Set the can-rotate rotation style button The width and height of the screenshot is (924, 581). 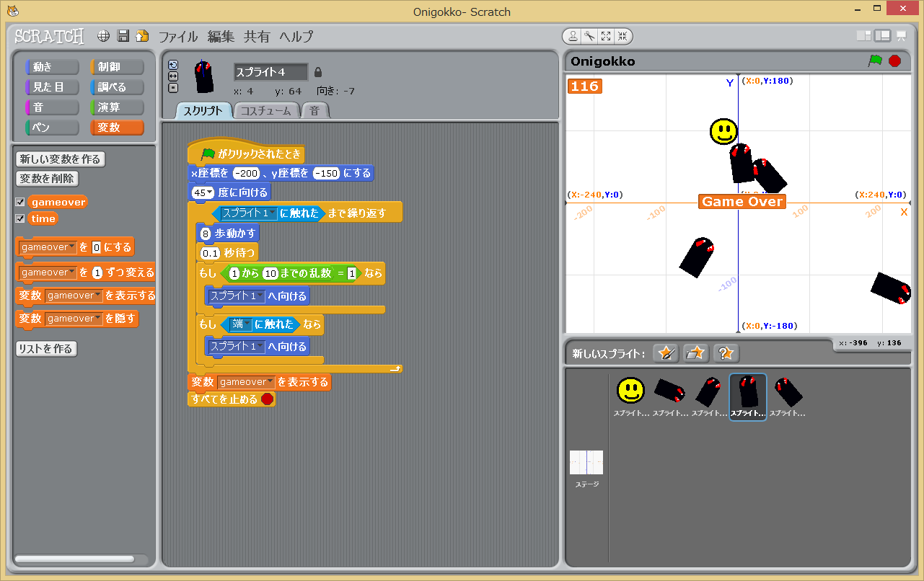pyautogui.click(x=173, y=64)
